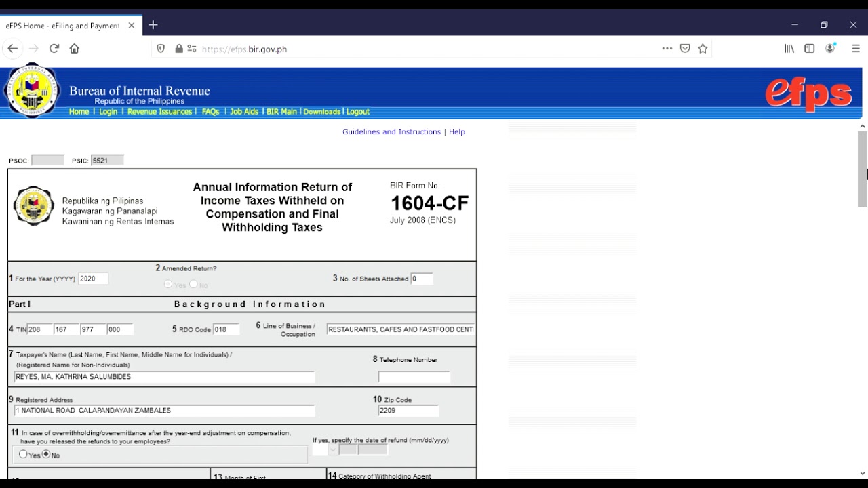Click the form title Annual Information Return
The width and height of the screenshot is (868, 488).
pyautogui.click(x=273, y=207)
